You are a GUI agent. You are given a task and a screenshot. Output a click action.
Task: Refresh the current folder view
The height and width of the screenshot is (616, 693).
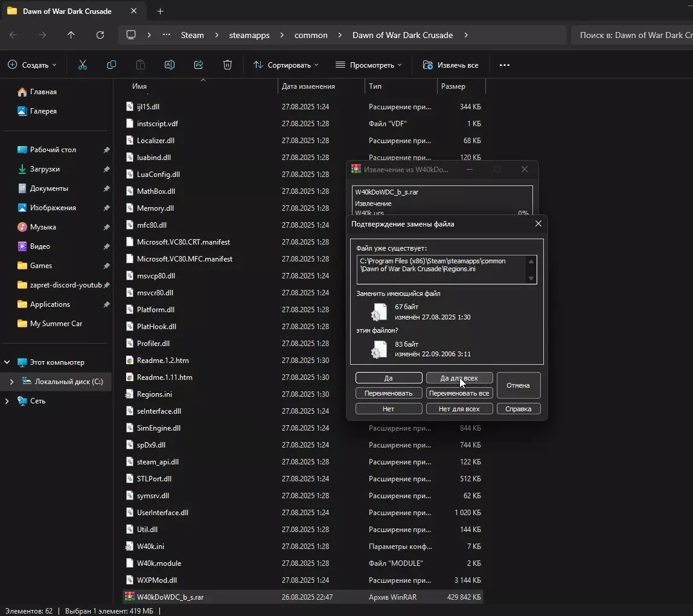coord(100,35)
